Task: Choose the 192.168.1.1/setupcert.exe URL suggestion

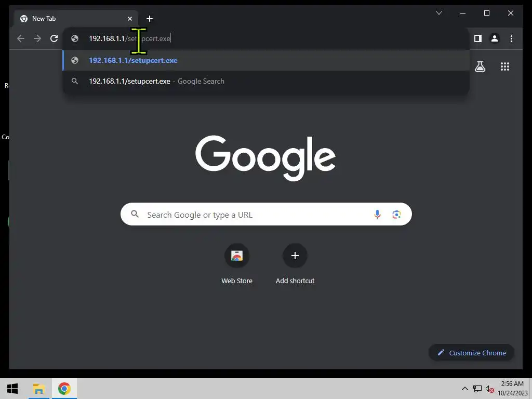Action: [x=266, y=60]
